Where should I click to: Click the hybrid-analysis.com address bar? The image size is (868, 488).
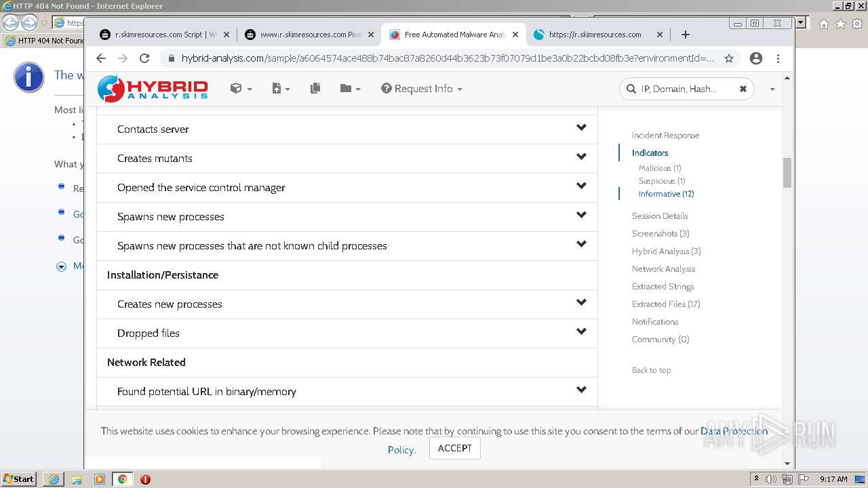click(448, 58)
